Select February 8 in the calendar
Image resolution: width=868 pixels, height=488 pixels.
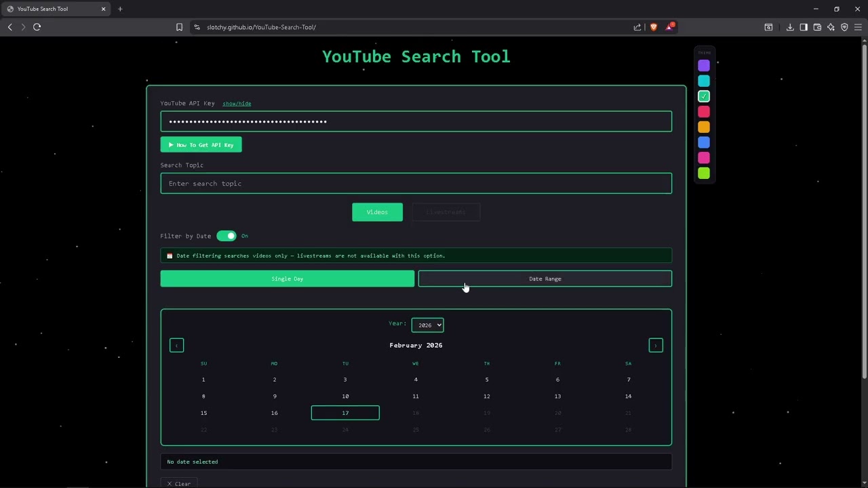(x=203, y=396)
